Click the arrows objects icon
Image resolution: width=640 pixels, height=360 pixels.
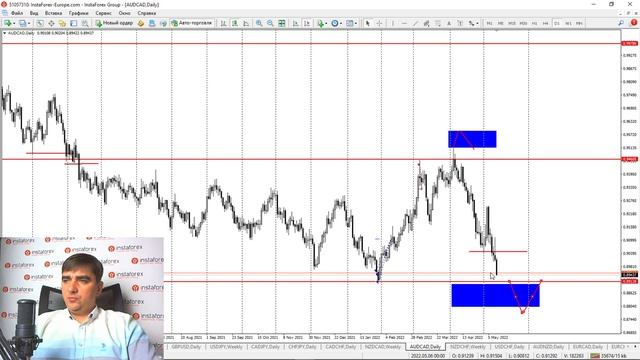click(471, 23)
